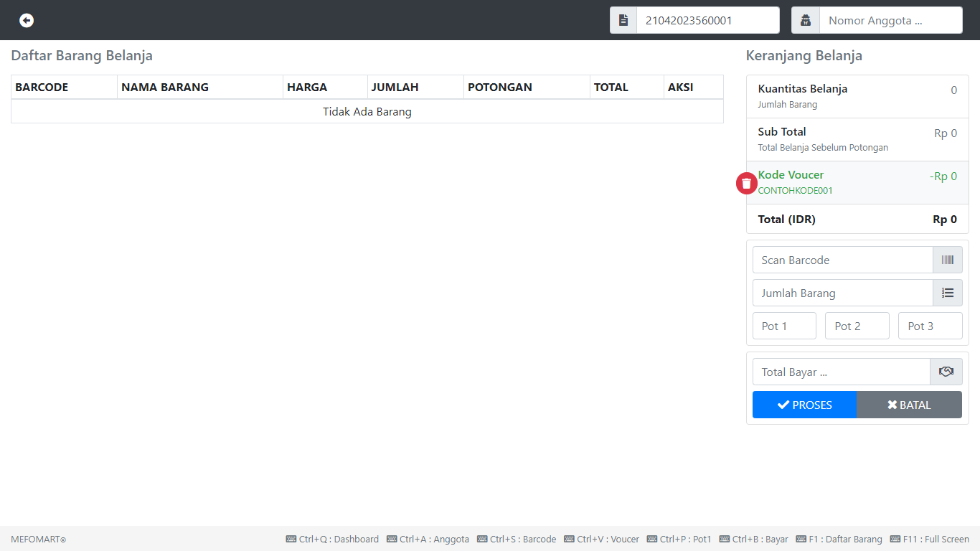Click the MEFOMART footer text

38,539
